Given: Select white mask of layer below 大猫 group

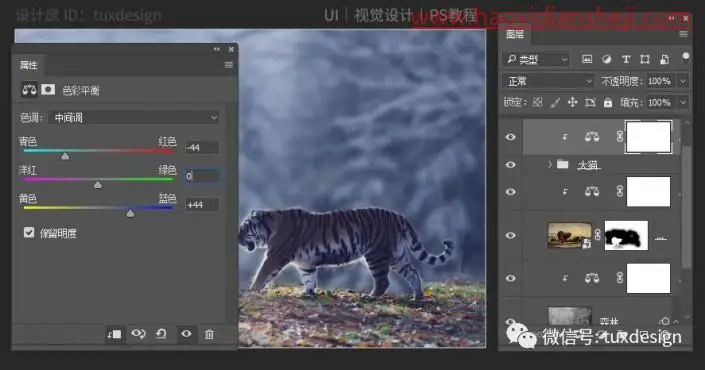Looking at the screenshot, I should coord(648,192).
